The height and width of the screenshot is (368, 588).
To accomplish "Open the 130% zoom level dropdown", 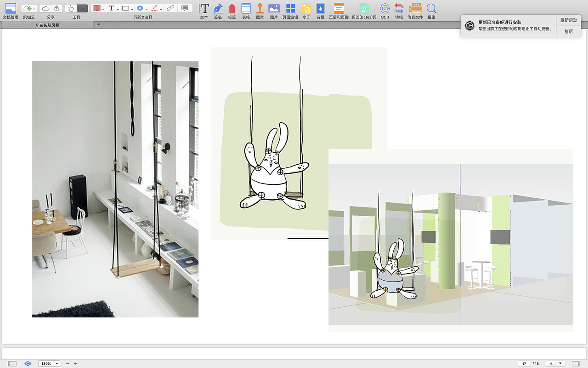I will [x=49, y=363].
